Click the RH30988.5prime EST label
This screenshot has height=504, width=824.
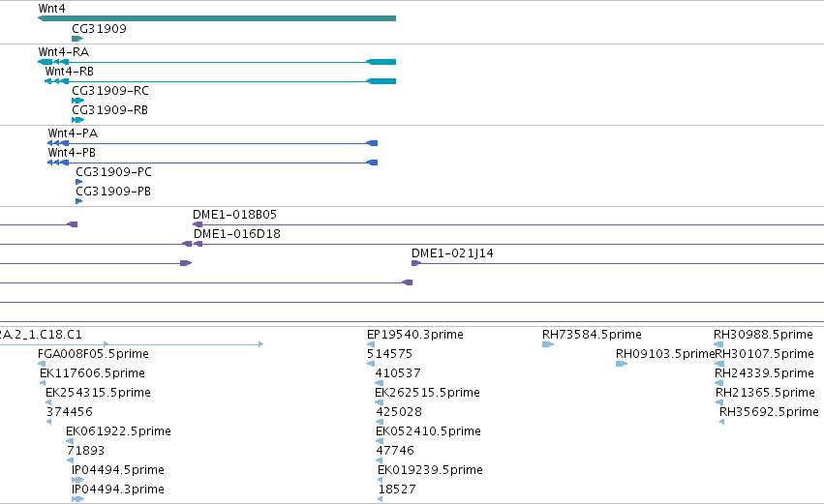[763, 335]
